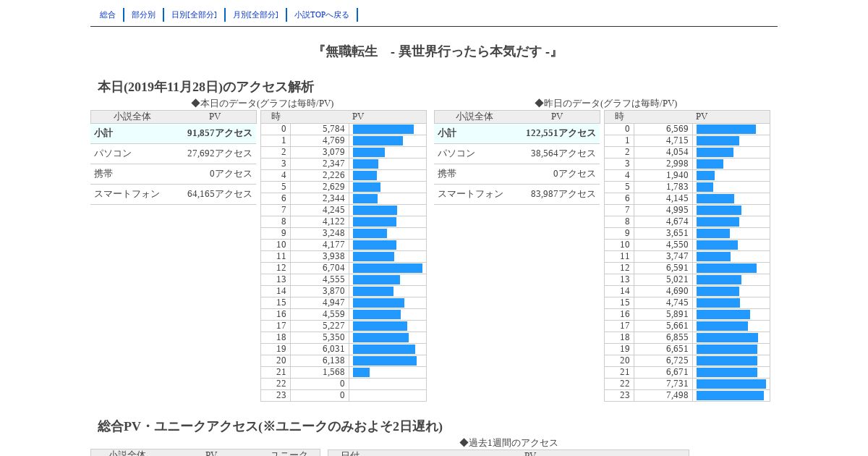Image resolution: width=868 pixels, height=456 pixels.
Task: Select today's subtotal 91,857アクセス
Action: [x=220, y=133]
